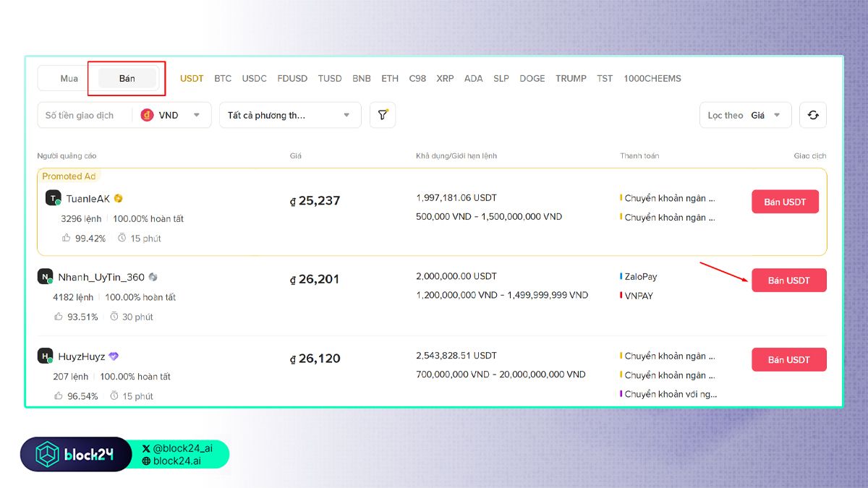The width and height of the screenshot is (868, 488).
Task: Pick the 1000CHEEMS coin tab
Action: click(x=652, y=79)
